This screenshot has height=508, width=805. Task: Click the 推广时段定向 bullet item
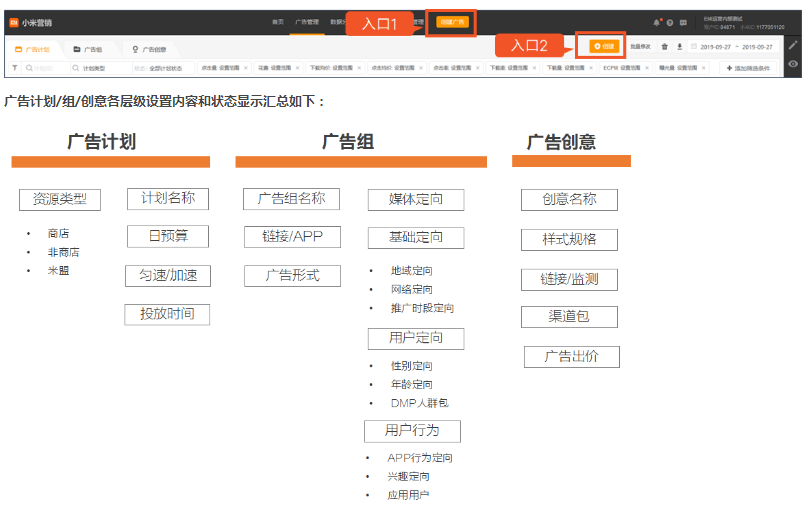(422, 308)
